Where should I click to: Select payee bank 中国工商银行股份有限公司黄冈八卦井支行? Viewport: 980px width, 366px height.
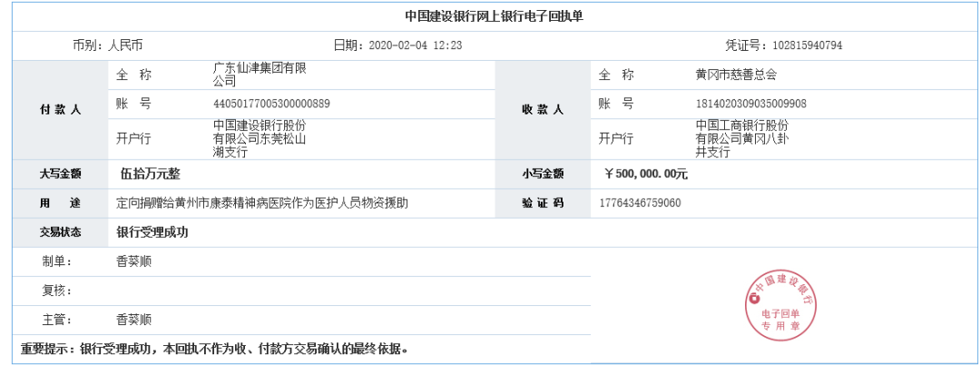[742, 139]
